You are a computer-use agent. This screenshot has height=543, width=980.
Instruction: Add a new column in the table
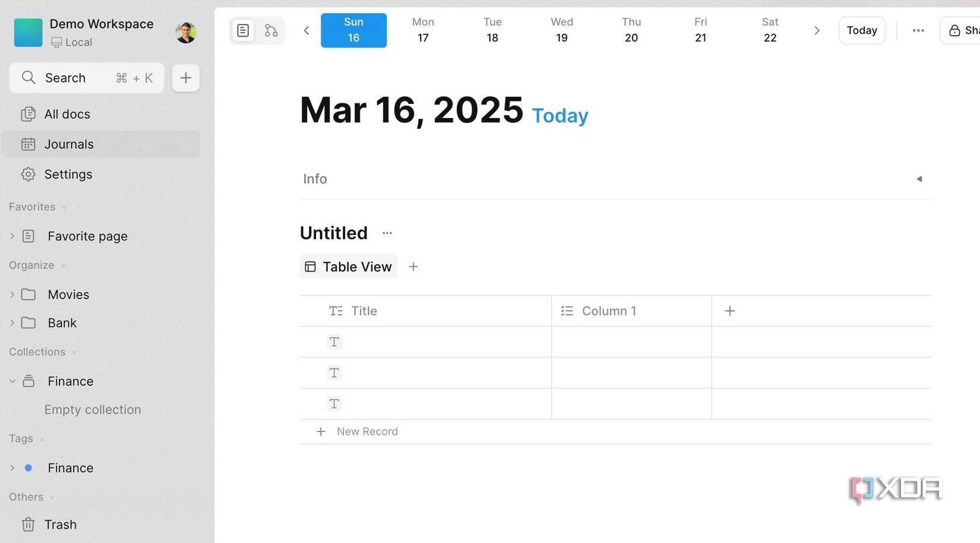point(730,311)
